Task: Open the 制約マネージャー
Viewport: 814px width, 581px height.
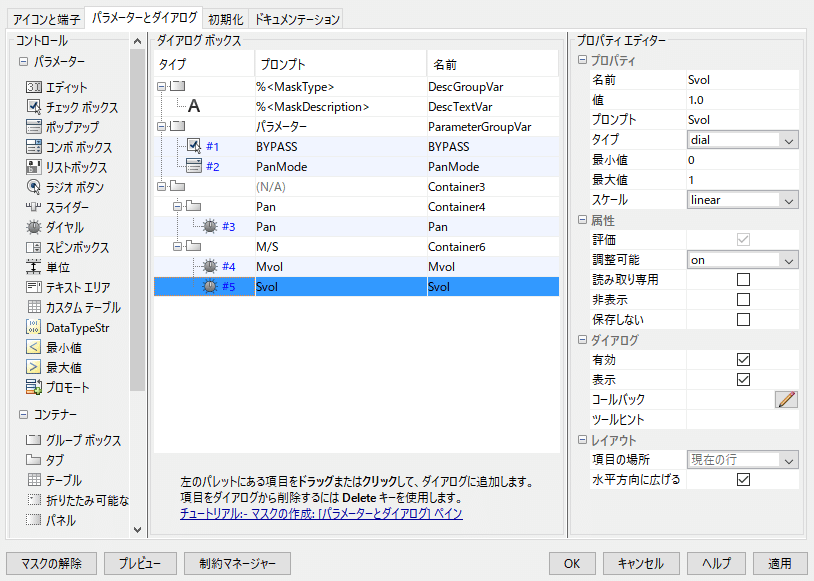Action: pyautogui.click(x=237, y=563)
